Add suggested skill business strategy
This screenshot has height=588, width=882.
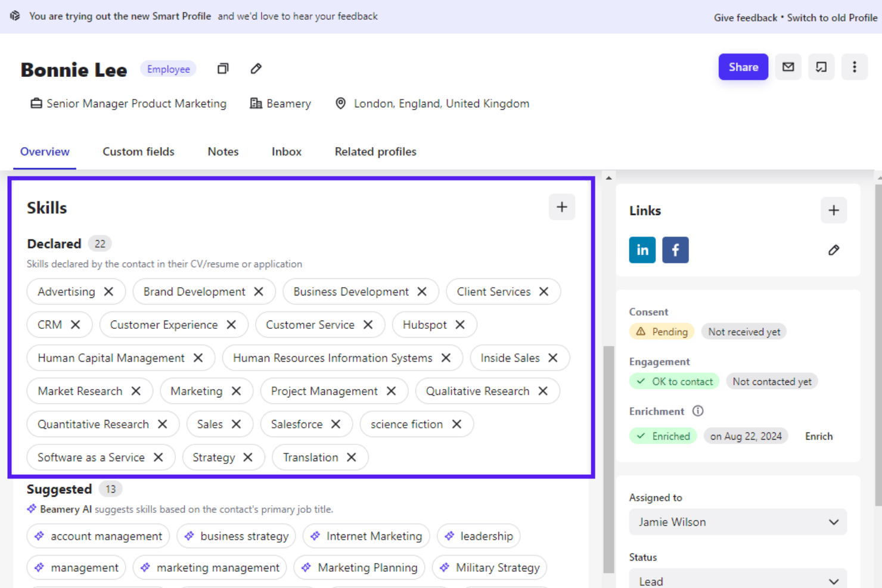point(237,536)
